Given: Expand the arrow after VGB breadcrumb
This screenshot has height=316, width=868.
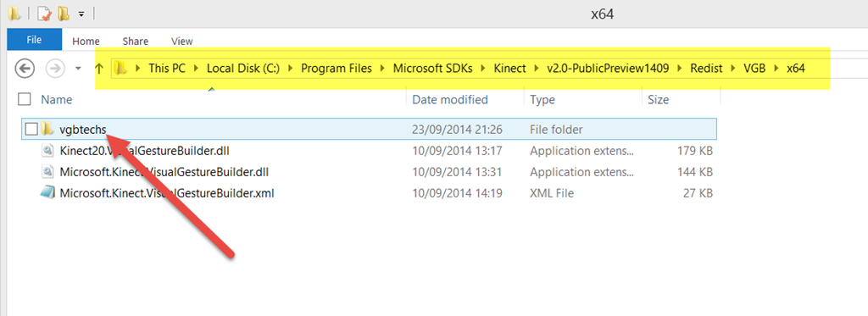Looking at the screenshot, I should click(x=776, y=69).
